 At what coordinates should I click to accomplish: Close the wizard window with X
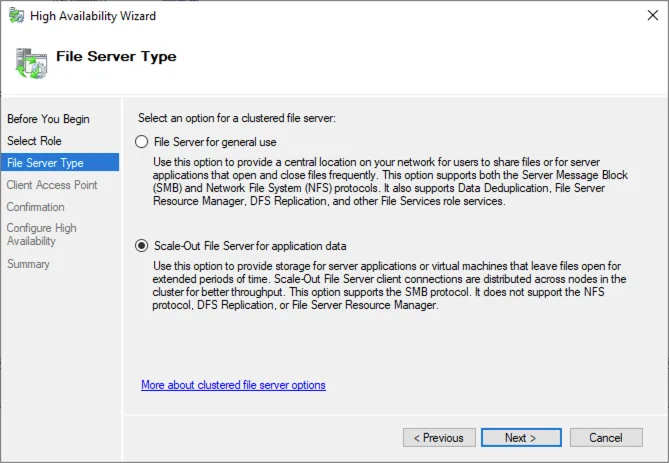(x=645, y=16)
